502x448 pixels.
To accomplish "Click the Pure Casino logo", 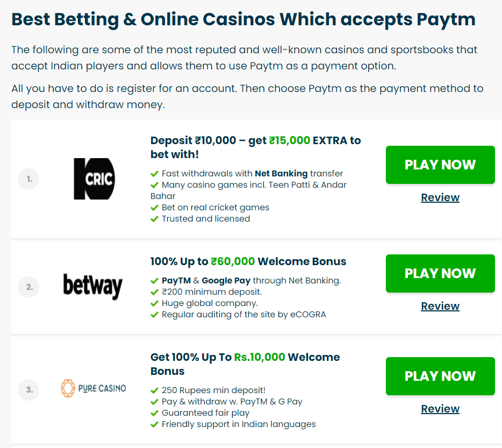I will click(94, 388).
